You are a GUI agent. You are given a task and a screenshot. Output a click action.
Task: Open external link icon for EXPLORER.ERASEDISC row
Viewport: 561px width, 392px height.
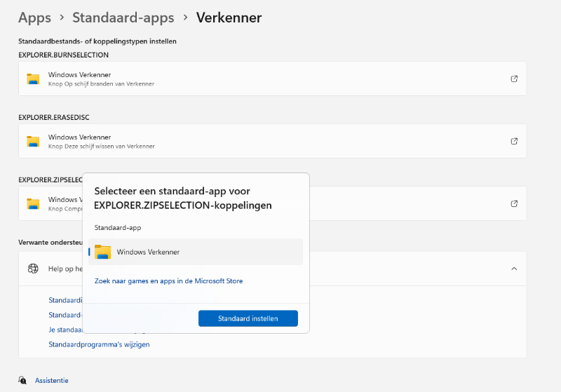coord(514,141)
